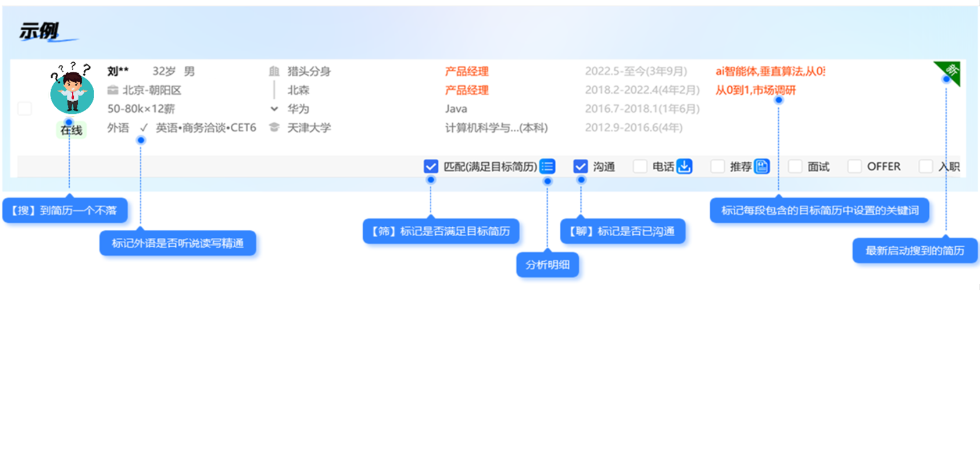This screenshot has width=980, height=449.
Task: Click the graduation cap icon before 天津大学
Action: click(274, 127)
